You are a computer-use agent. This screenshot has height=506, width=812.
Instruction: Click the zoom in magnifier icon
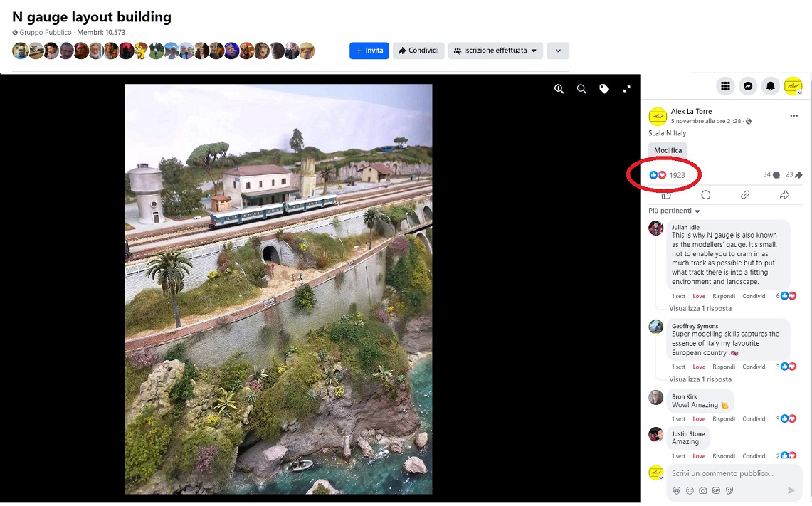559,89
